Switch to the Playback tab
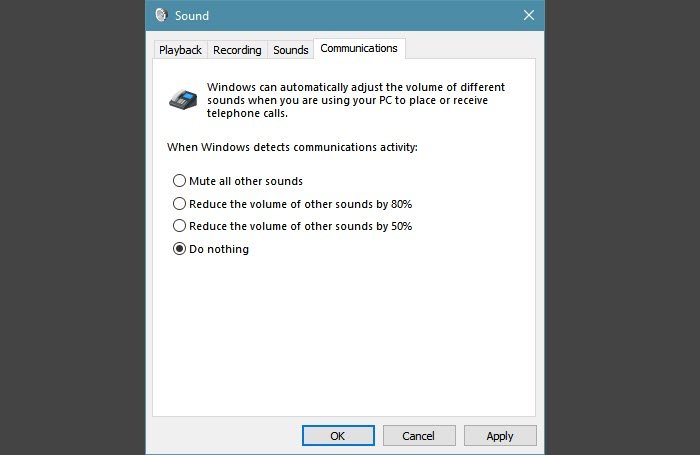 click(x=180, y=50)
